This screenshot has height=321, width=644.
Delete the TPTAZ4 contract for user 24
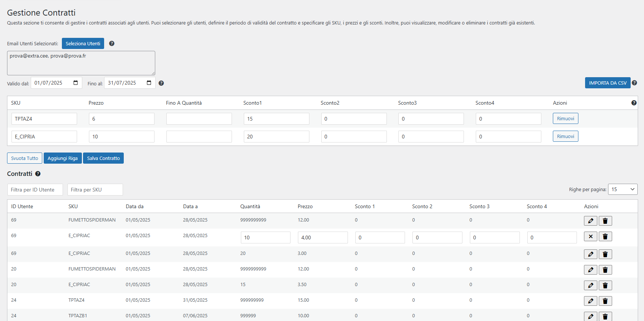point(605,301)
